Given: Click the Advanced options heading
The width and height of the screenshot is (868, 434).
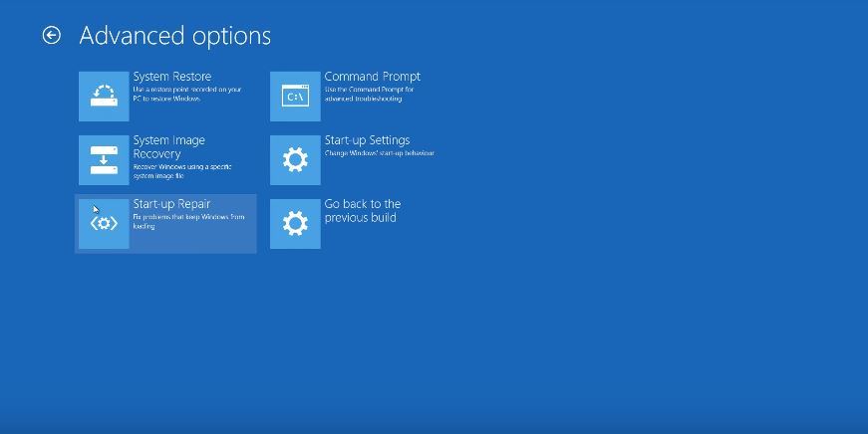Looking at the screenshot, I should coord(175,36).
